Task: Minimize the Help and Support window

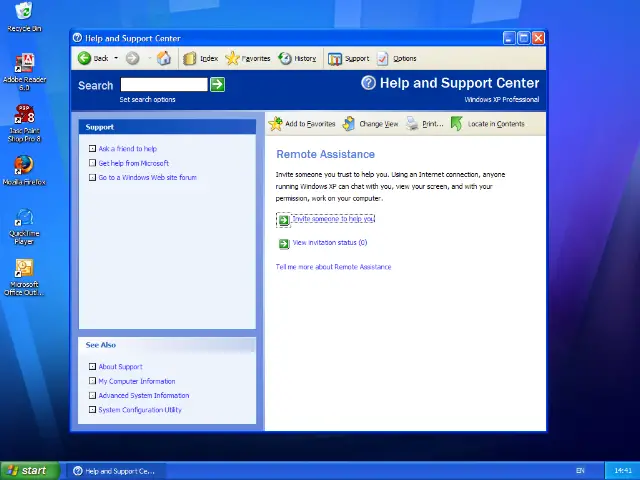Action: point(509,38)
